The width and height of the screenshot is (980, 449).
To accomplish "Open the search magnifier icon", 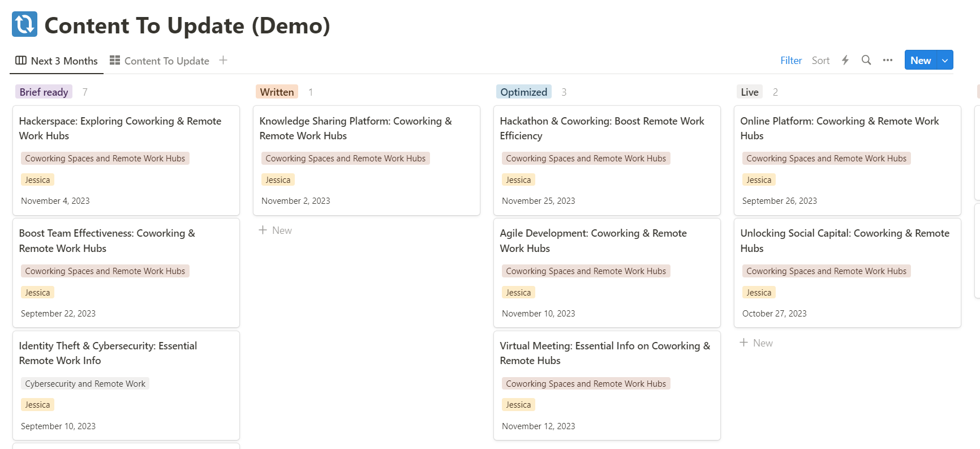I will (866, 60).
